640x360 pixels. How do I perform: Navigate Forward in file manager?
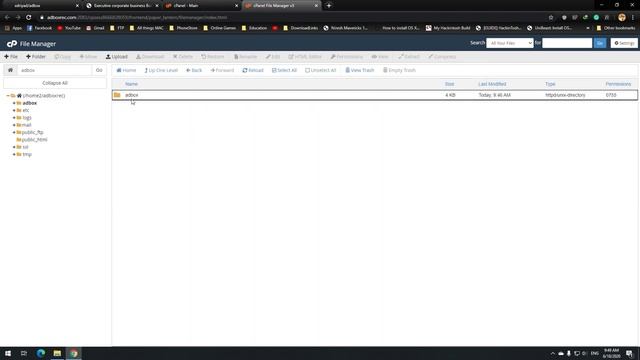[222, 70]
